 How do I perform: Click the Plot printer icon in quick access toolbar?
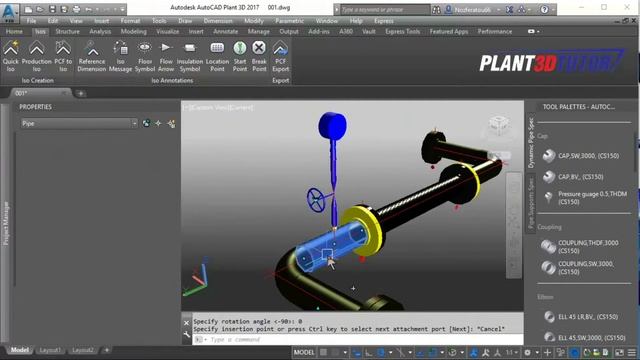click(76, 9)
